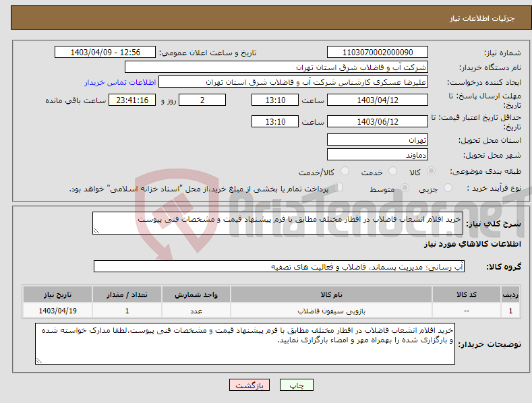Image resolution: width=532 pixels, height=403 pixels.
Task: Click the resize handle of the توضیحات خریدار textarea
Action: click(39, 361)
